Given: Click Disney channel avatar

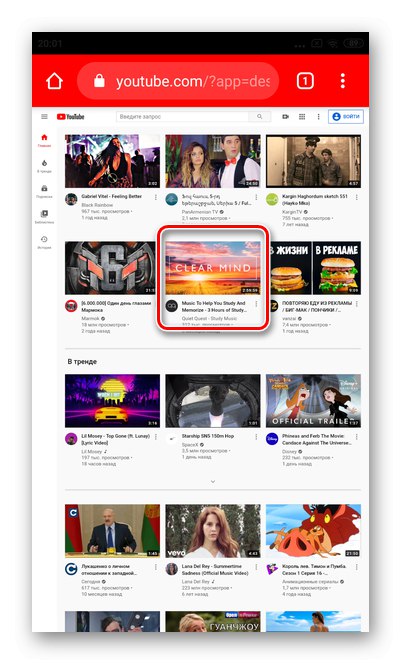Looking at the screenshot, I should [272, 439].
